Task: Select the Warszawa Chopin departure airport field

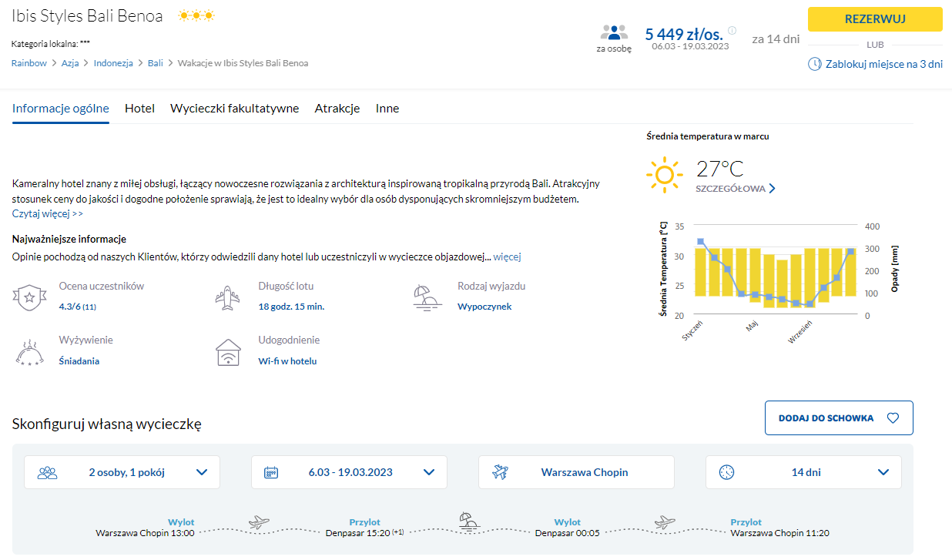Action: tap(576, 472)
